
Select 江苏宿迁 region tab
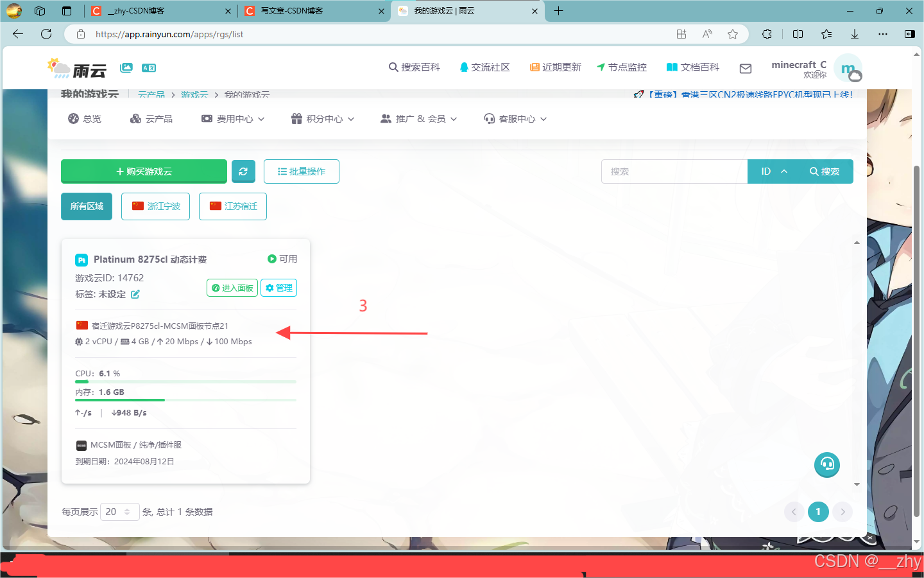(x=233, y=206)
